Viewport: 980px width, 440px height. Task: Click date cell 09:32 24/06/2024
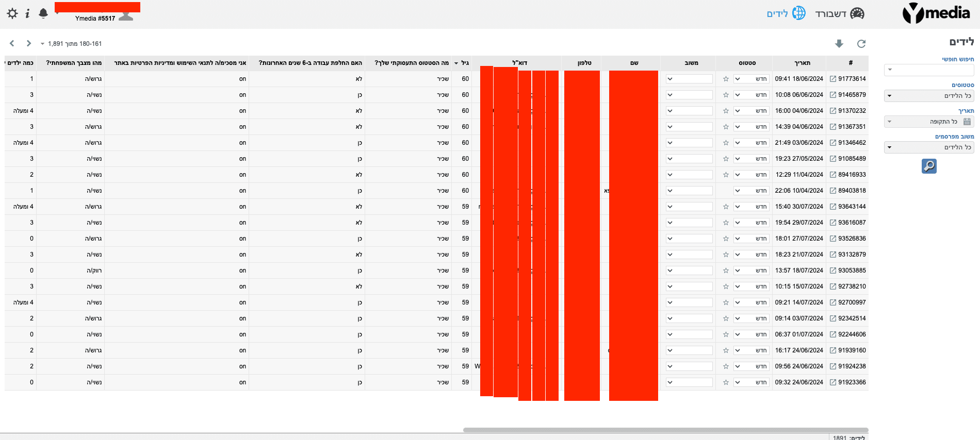pos(799,382)
